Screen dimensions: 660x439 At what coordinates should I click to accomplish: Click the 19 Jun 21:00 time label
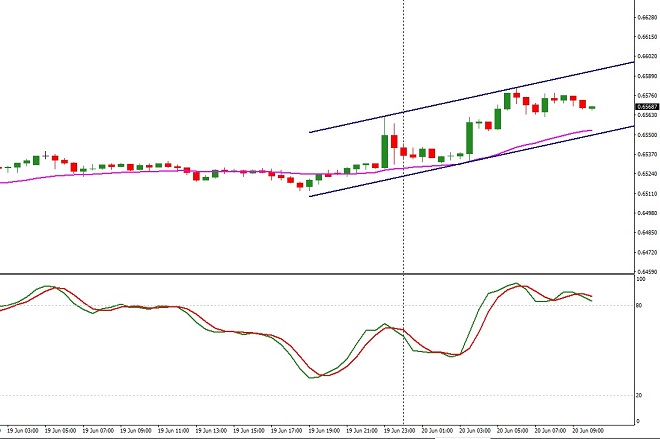click(362, 431)
